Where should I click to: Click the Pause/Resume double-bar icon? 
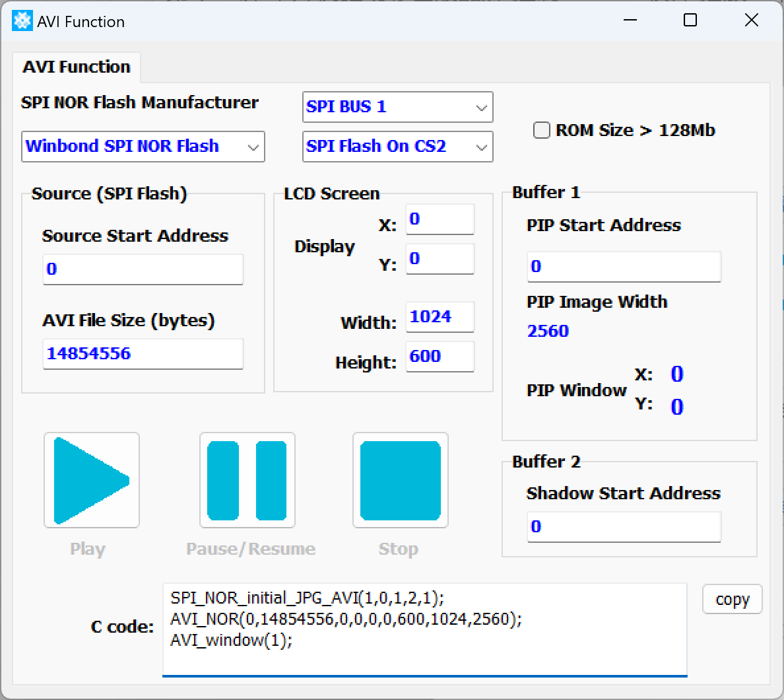247,480
